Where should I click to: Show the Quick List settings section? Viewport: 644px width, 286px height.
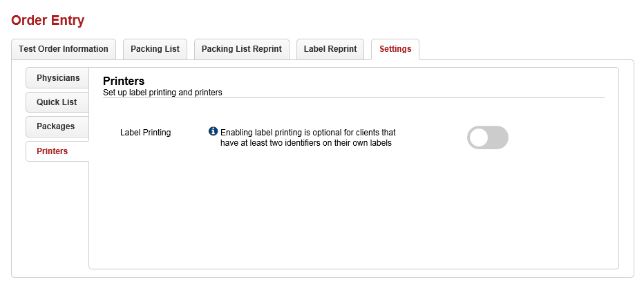pyautogui.click(x=57, y=102)
